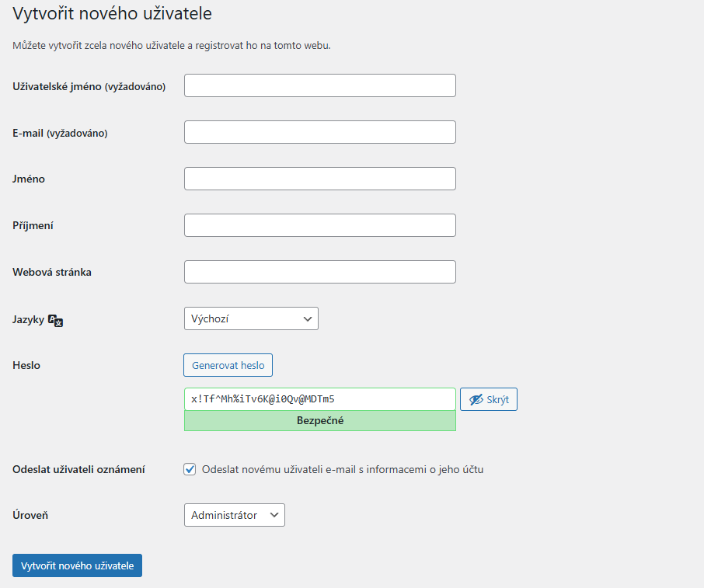Focus the E-mail input field
The height and width of the screenshot is (588, 704).
pos(319,131)
